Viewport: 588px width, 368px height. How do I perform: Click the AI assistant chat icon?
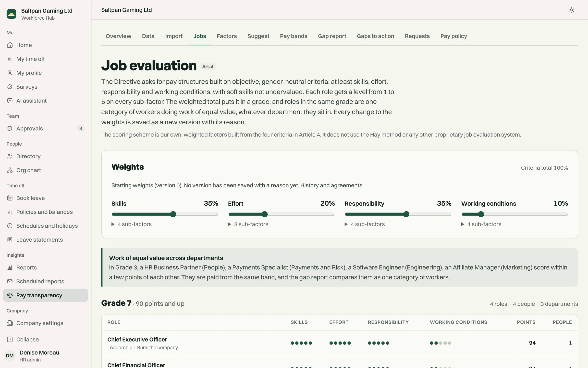10,101
